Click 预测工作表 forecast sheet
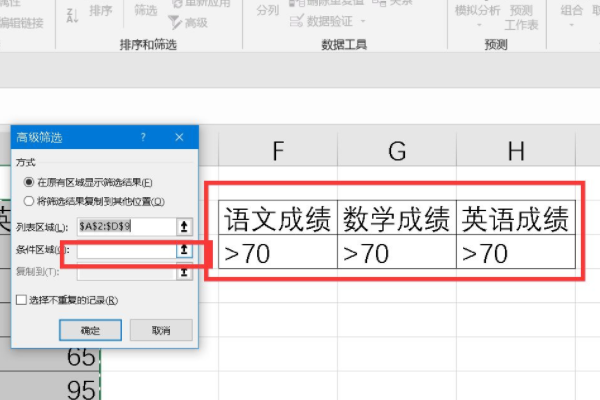 click(x=521, y=18)
